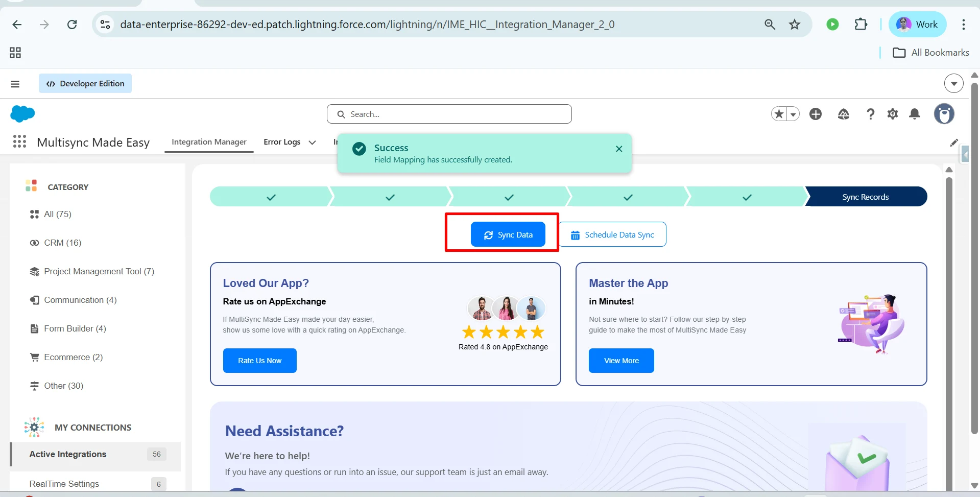Viewport: 980px width, 497px height.
Task: Open the Salesforce Help question mark
Action: (x=871, y=114)
